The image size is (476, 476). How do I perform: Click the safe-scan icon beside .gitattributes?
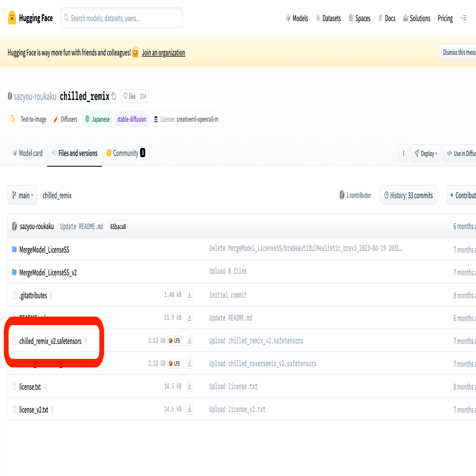(x=51, y=295)
